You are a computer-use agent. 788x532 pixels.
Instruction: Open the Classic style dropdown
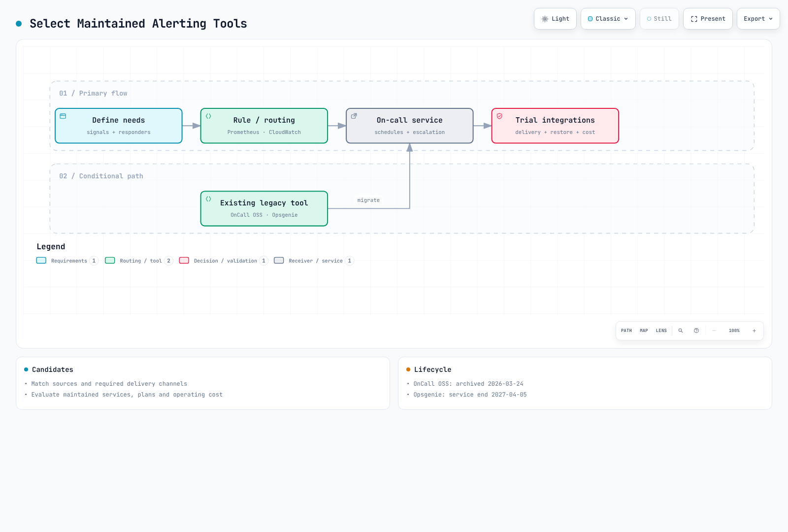click(608, 19)
